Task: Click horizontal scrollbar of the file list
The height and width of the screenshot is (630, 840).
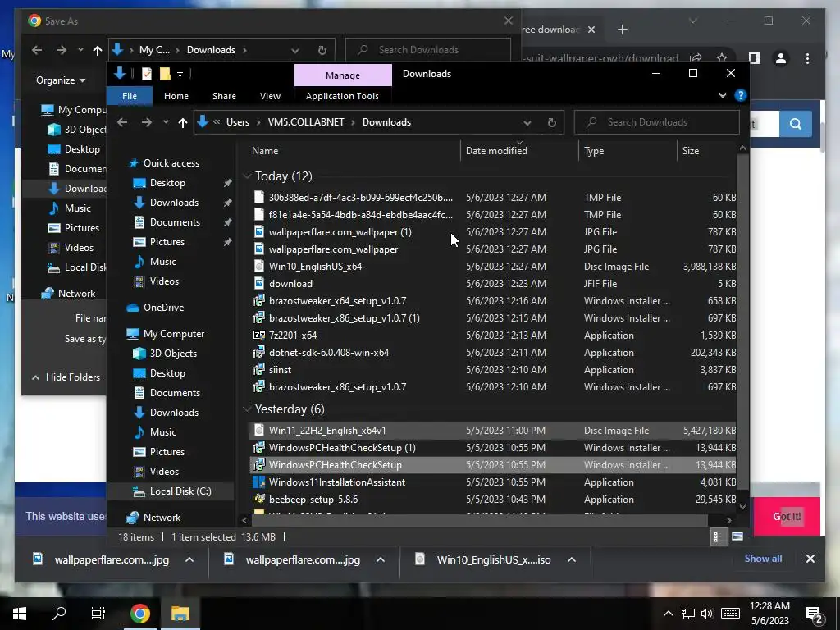Action: pyautogui.click(x=479, y=519)
